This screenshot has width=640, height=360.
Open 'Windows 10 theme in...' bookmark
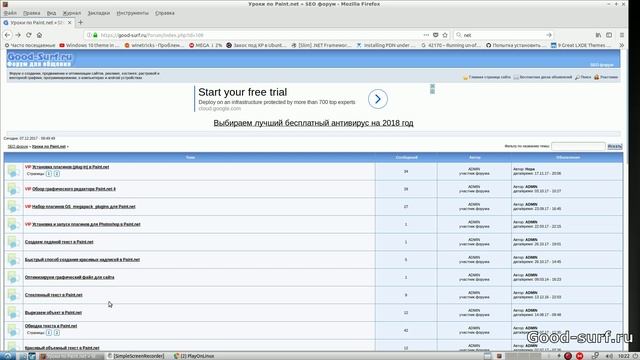coord(89,45)
